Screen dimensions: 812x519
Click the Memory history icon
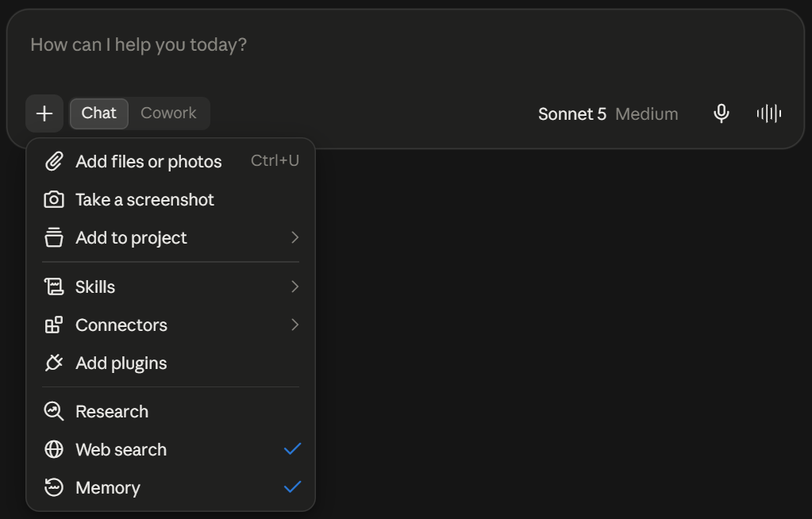(54, 487)
